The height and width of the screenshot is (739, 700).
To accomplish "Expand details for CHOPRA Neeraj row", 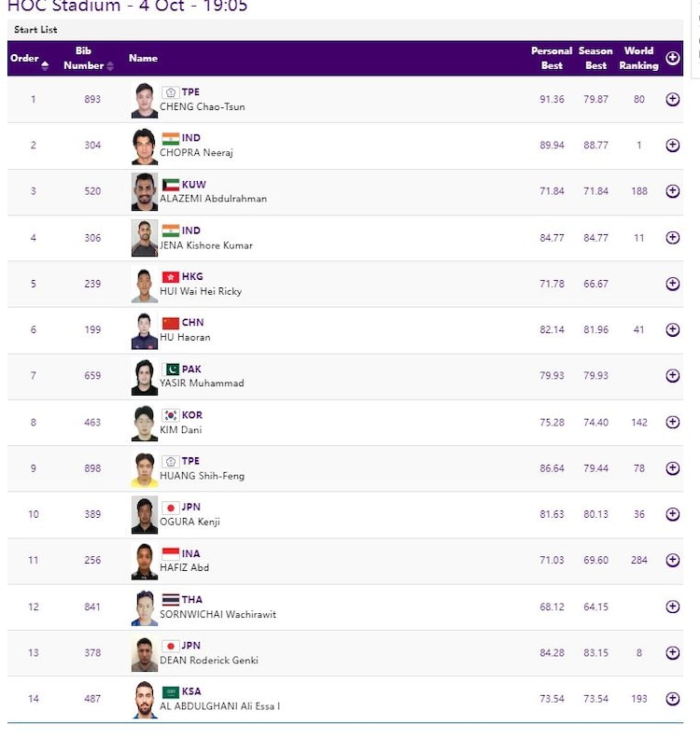I will click(672, 146).
